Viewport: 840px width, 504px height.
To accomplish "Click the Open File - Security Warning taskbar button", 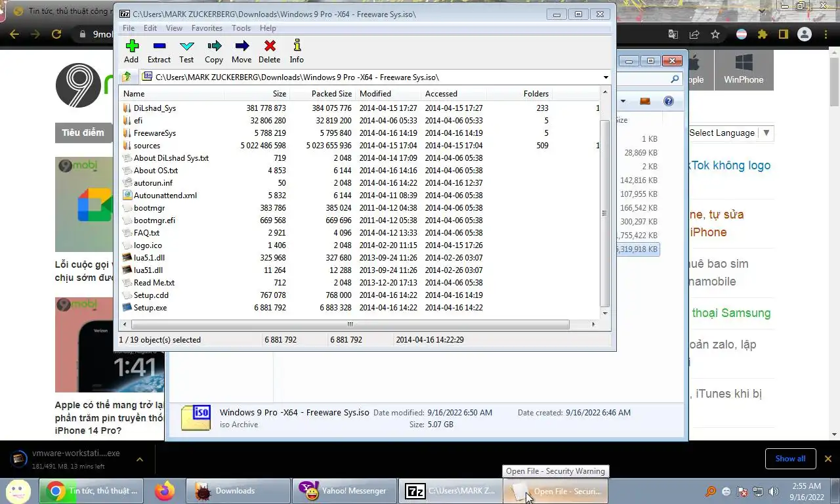I will click(555, 491).
